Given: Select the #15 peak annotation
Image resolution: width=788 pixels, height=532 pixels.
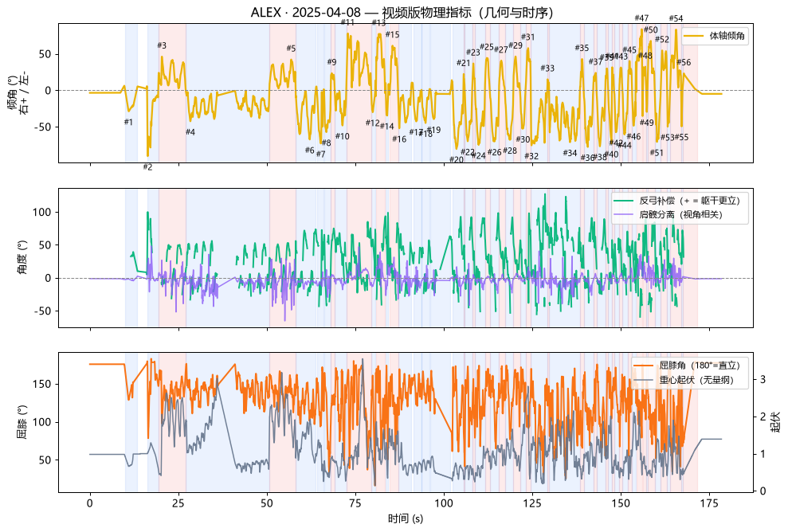Looking at the screenshot, I should 393,34.
